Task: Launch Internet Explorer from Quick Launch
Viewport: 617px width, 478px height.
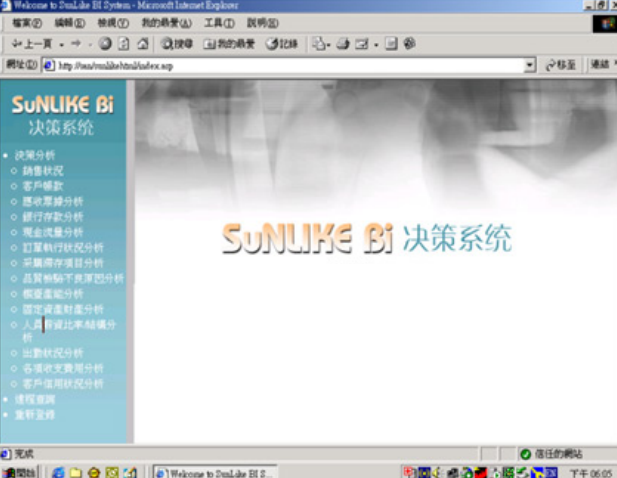Action: [x=58, y=472]
